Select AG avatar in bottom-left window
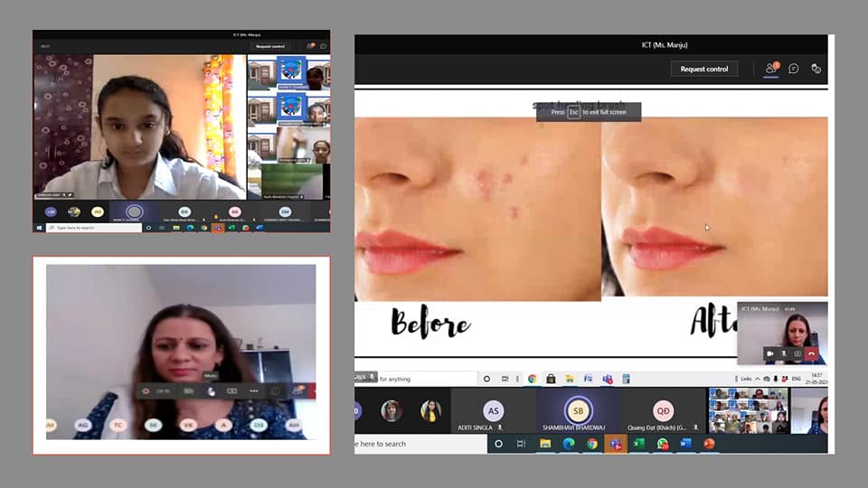Image resolution: width=868 pixels, height=488 pixels. coord(83,425)
